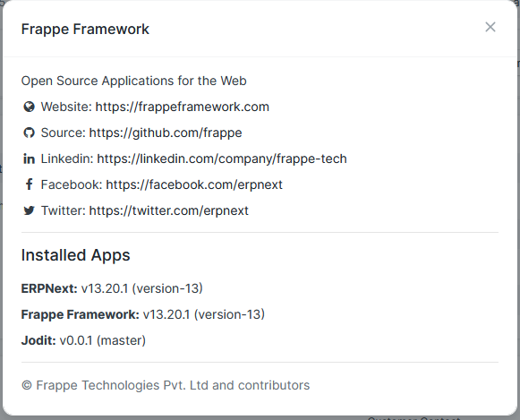The width and height of the screenshot is (520, 420).
Task: Click the GitHub icon beside Source
Action: [29, 133]
